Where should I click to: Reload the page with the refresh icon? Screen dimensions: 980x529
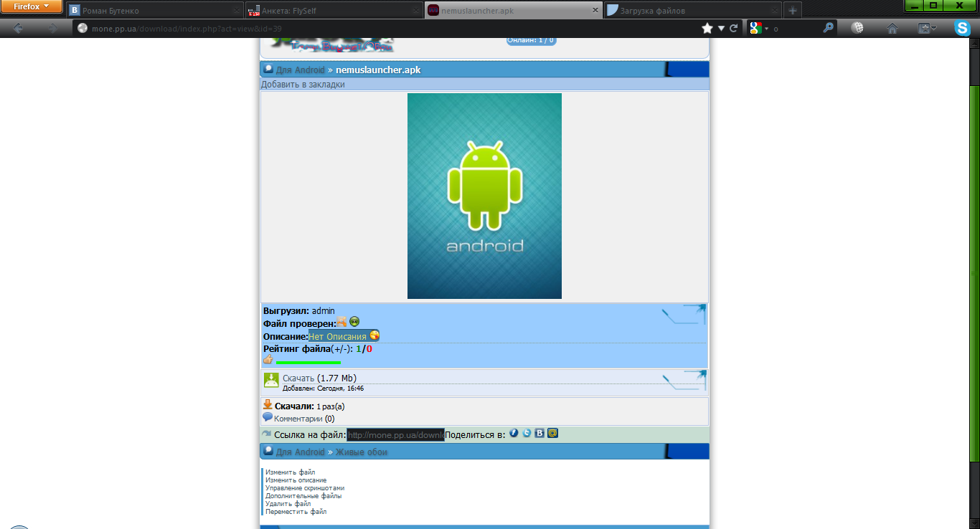tap(733, 28)
